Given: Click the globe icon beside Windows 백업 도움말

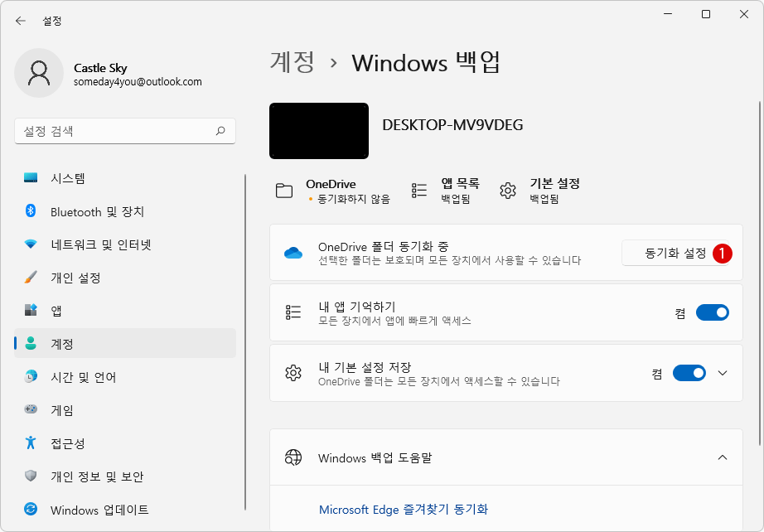Looking at the screenshot, I should (x=293, y=457).
